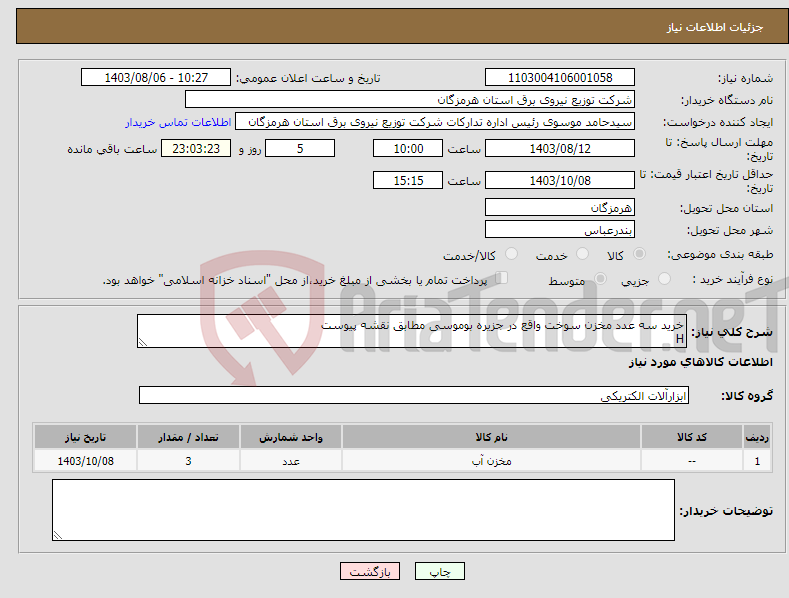This screenshot has width=789, height=598.
Task: Click the تاریخ نیاز column header
Action: tap(86, 437)
